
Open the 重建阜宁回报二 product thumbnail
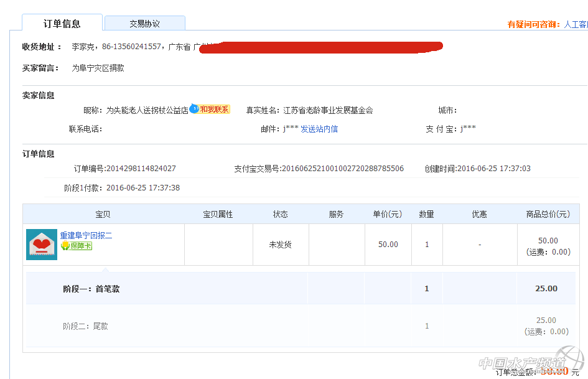[x=42, y=245]
